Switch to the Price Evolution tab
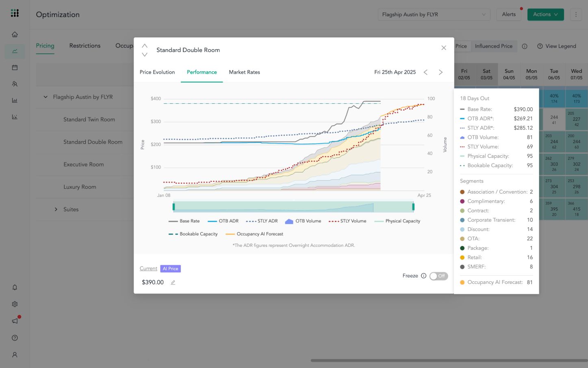 [157, 72]
